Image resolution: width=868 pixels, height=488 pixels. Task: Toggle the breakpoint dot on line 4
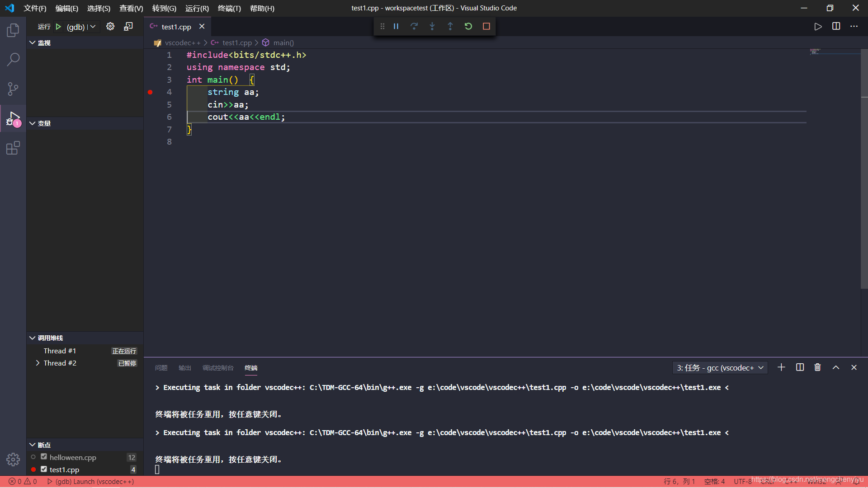[x=150, y=92]
